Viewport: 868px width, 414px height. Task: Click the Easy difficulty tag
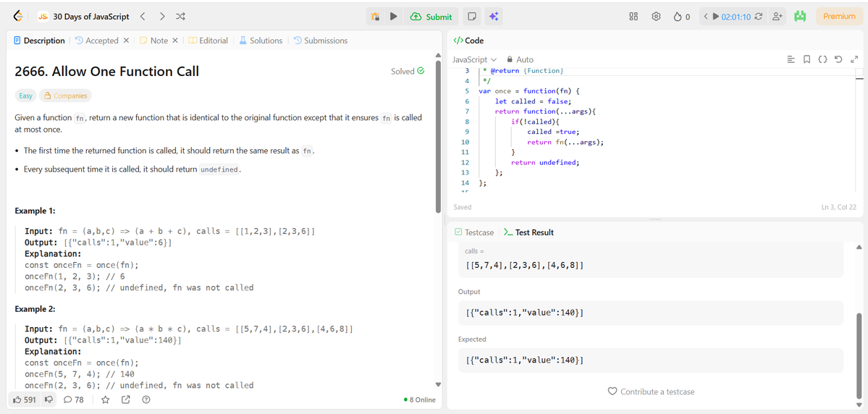point(26,96)
